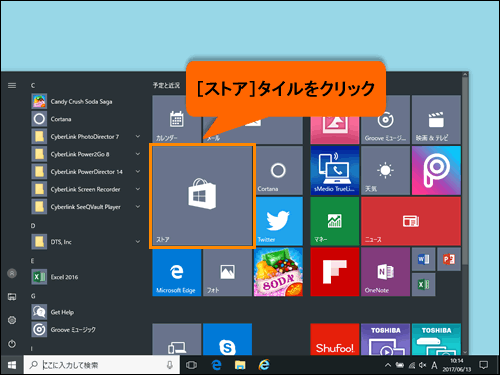Viewport: 500px width, 375px height.
Task: Show hidden tray icons chevron
Action: (x=388, y=365)
